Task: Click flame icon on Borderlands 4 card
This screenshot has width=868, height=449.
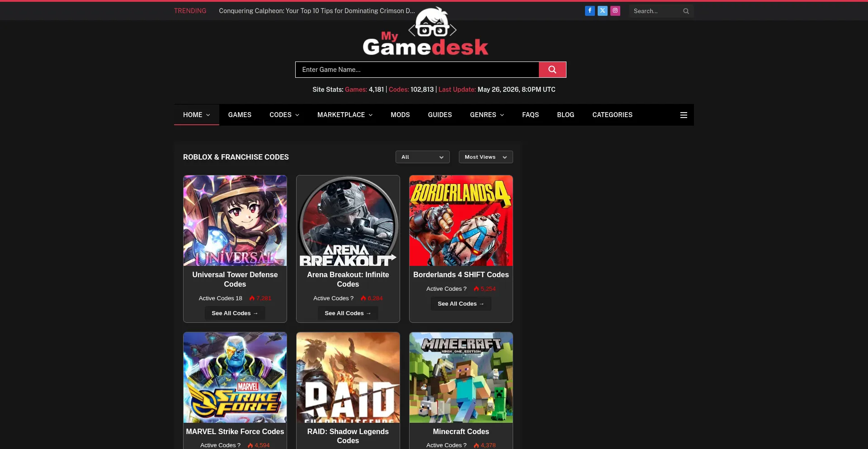Action: 476,289
